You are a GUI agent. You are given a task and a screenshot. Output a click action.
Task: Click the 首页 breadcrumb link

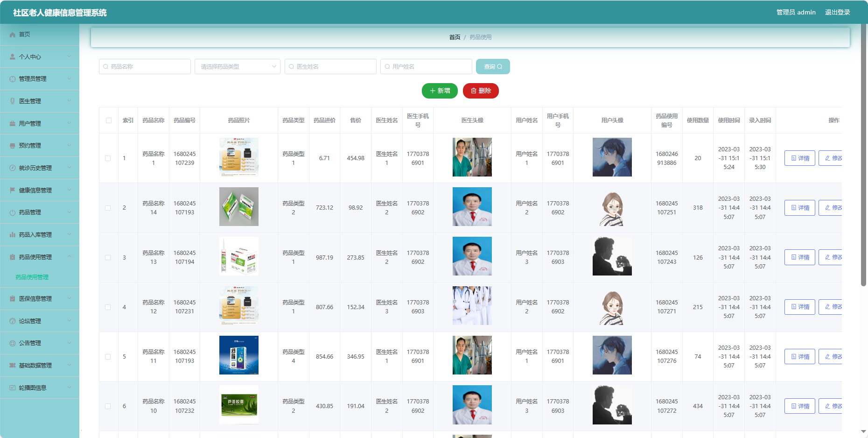(x=455, y=37)
